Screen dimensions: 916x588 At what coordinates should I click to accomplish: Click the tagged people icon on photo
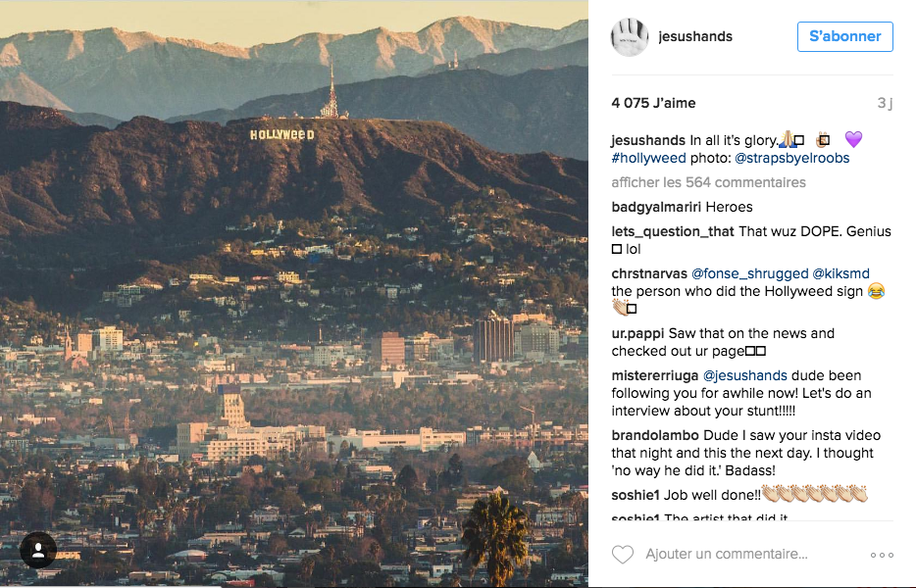pyautogui.click(x=38, y=551)
